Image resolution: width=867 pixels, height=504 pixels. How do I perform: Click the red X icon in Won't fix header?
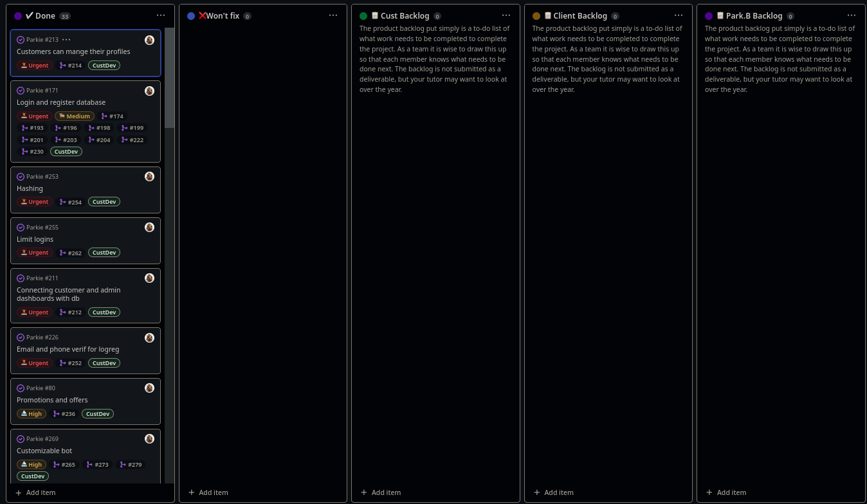pos(201,15)
